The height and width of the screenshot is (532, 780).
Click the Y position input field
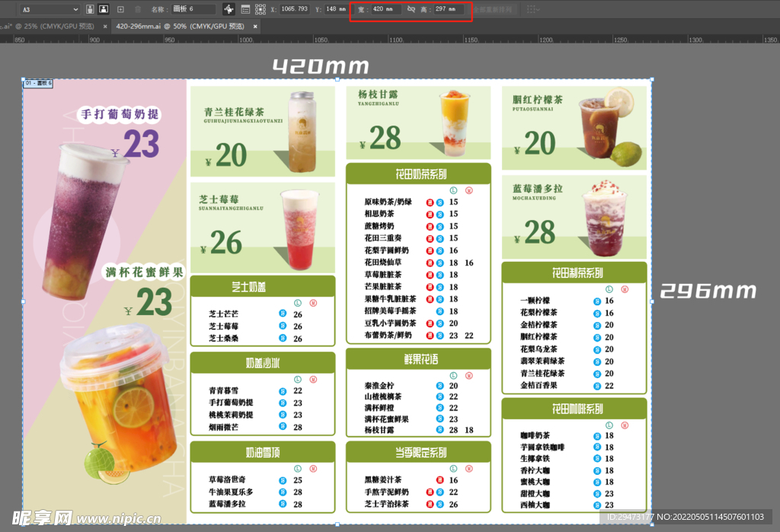(336, 9)
